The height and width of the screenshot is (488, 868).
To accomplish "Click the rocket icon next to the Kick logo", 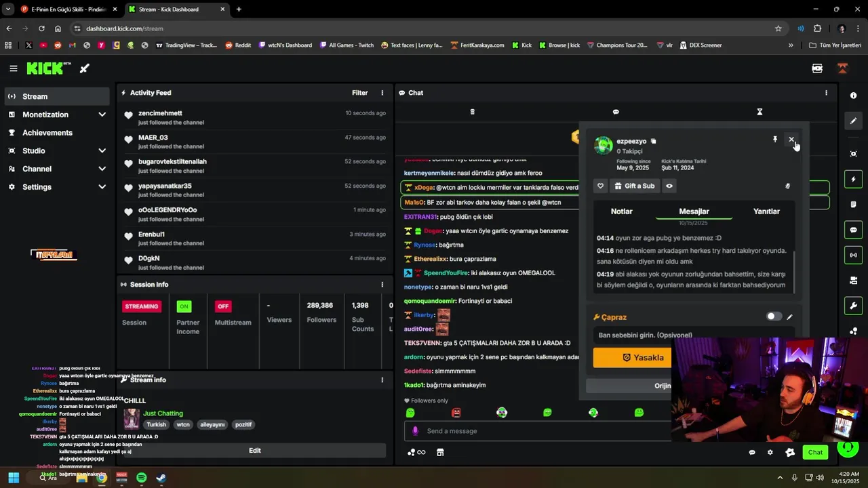I will [x=85, y=68].
